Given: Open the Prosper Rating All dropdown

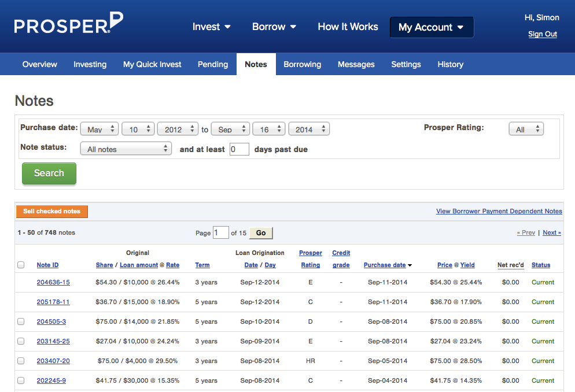Looking at the screenshot, I should pyautogui.click(x=526, y=130).
